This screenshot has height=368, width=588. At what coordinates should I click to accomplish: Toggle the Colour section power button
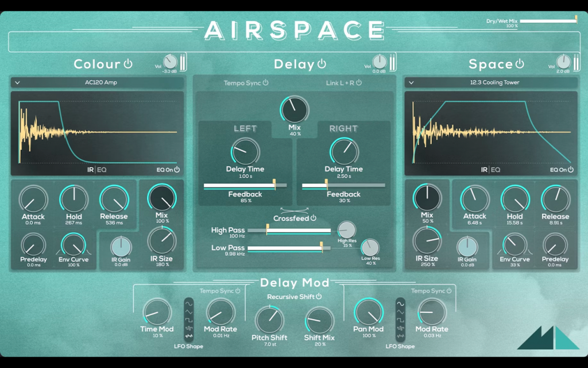128,63
